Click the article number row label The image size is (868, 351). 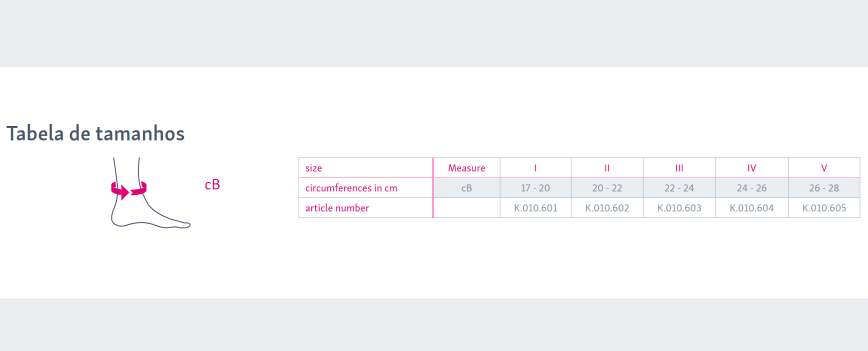[337, 208]
